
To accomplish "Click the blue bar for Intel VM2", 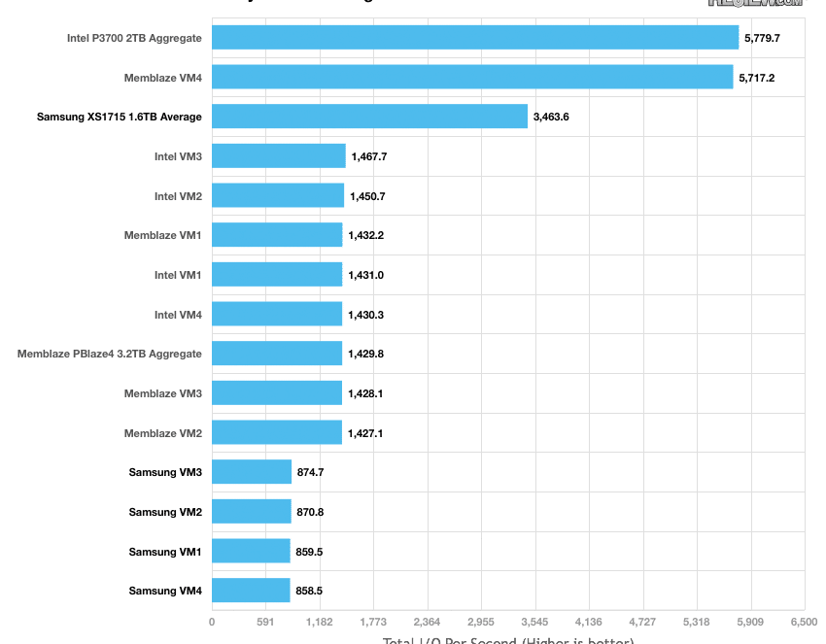I will pos(278,195).
